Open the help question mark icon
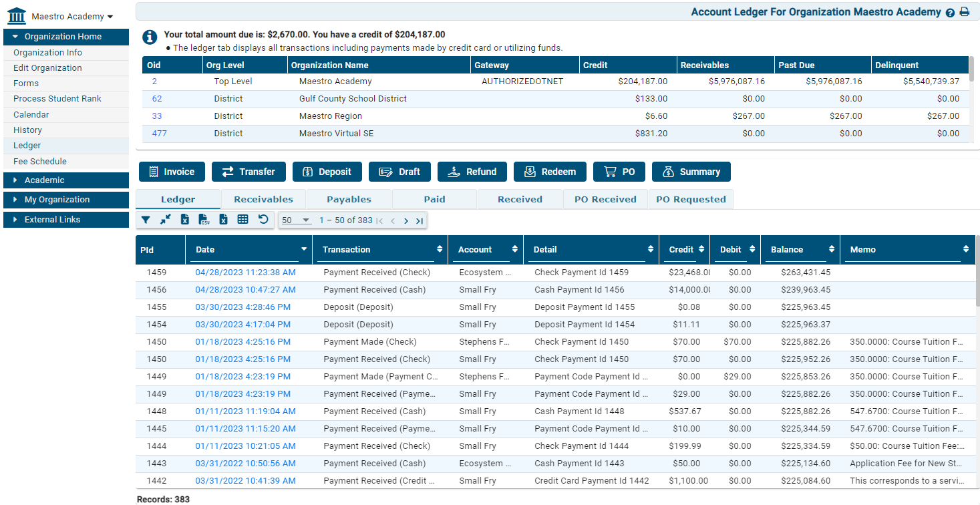The image size is (980, 505). point(950,13)
